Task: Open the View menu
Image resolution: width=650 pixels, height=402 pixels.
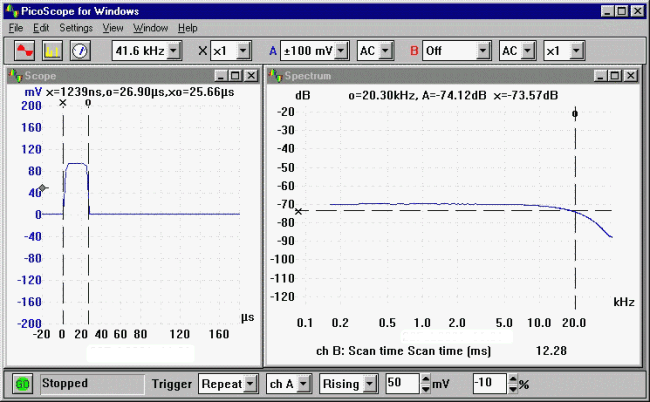Action: (113, 28)
